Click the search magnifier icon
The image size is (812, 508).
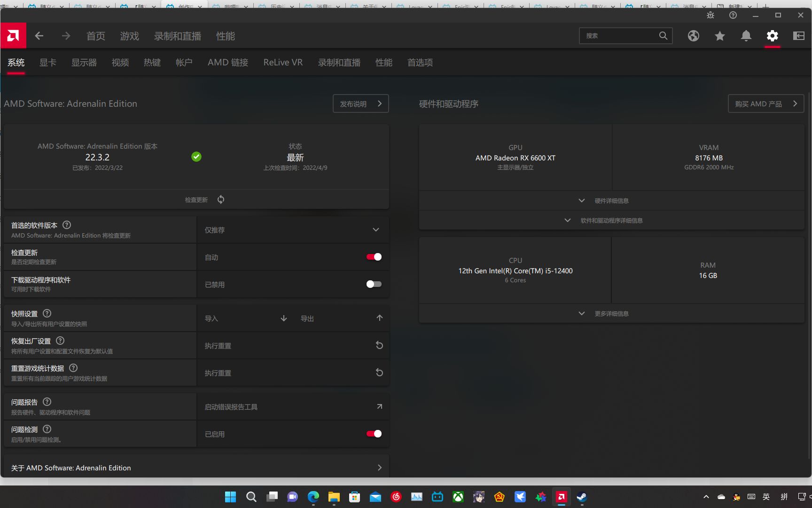tap(663, 36)
